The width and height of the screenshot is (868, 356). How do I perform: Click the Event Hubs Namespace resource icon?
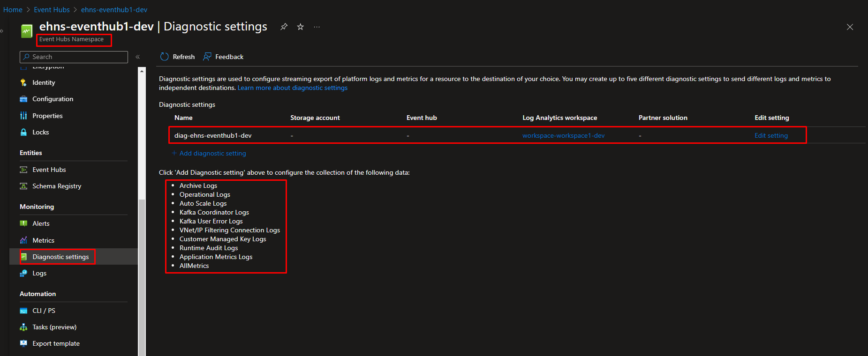coord(27,31)
